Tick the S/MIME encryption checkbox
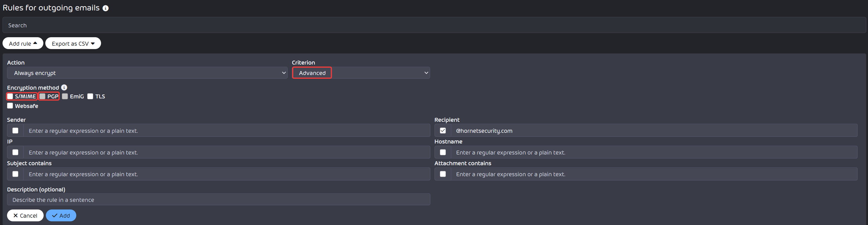Screen dimensions: 868x225 coord(10,96)
